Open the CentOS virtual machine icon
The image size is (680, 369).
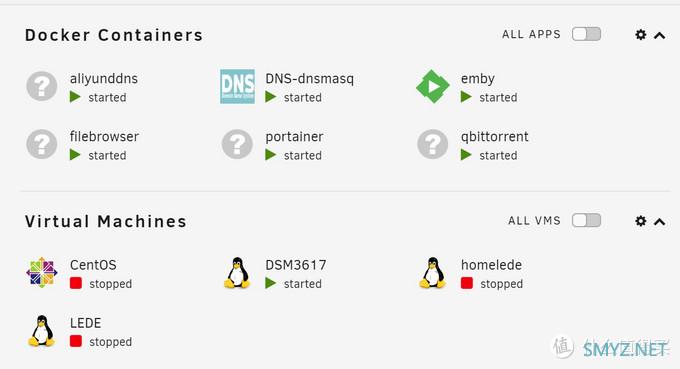point(42,272)
